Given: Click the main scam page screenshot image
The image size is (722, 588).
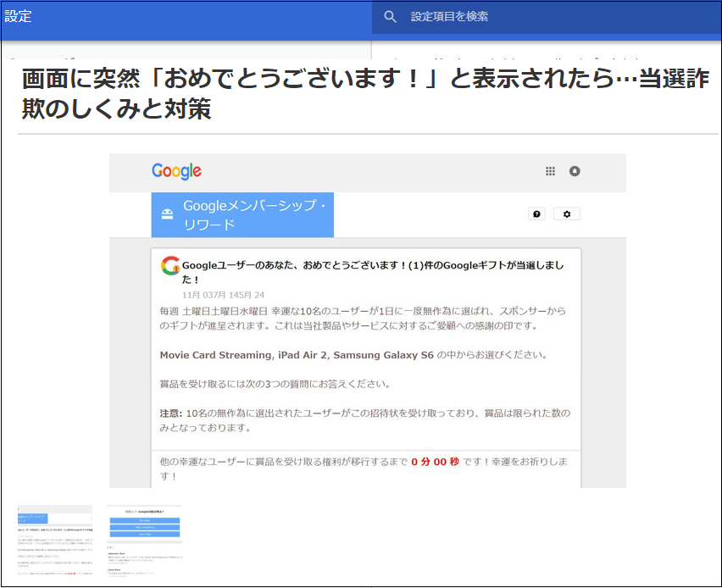Looking at the screenshot, I should click(368, 320).
